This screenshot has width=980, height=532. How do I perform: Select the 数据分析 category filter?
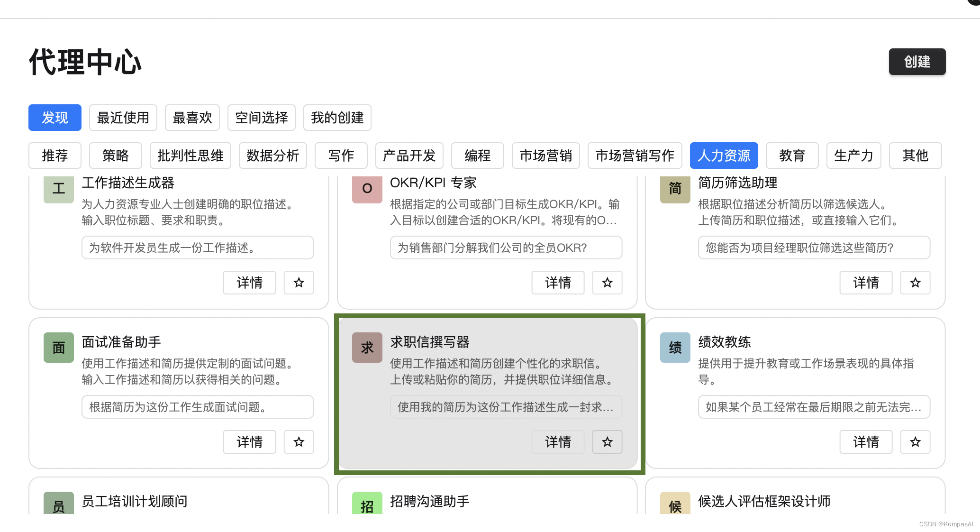tap(273, 156)
